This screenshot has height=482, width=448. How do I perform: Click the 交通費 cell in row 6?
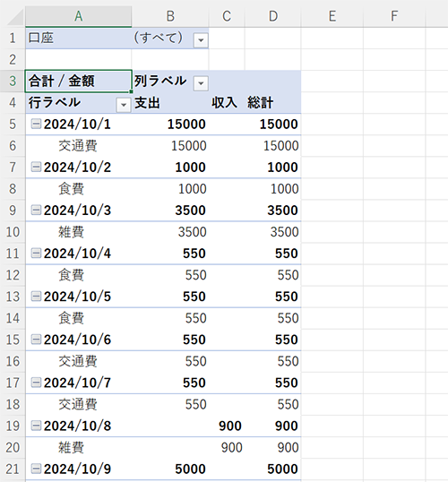(79, 146)
